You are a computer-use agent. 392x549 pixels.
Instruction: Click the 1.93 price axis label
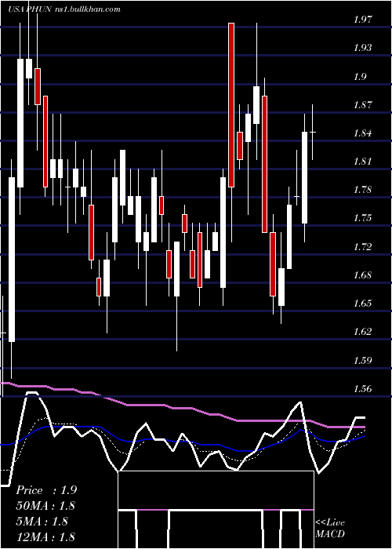362,48
